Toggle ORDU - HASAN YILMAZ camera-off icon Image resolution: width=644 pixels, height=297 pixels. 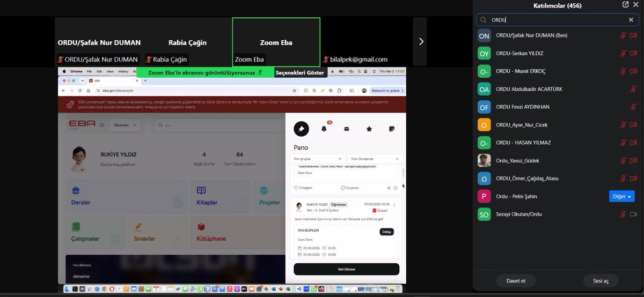click(x=633, y=143)
